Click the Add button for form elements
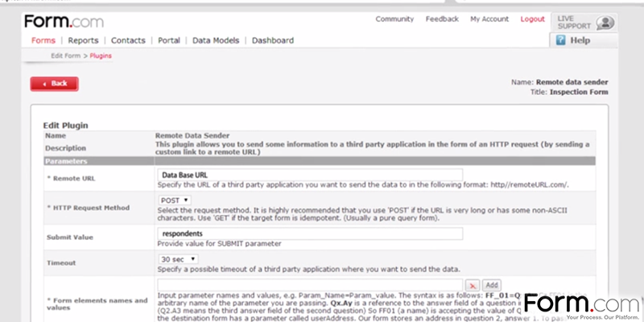644x322 pixels. pos(491,285)
